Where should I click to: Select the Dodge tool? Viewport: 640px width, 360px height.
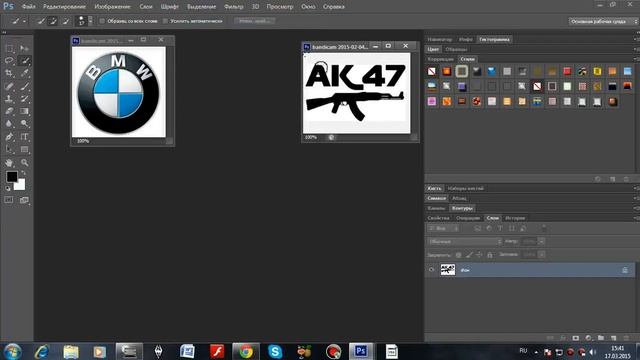coord(24,124)
